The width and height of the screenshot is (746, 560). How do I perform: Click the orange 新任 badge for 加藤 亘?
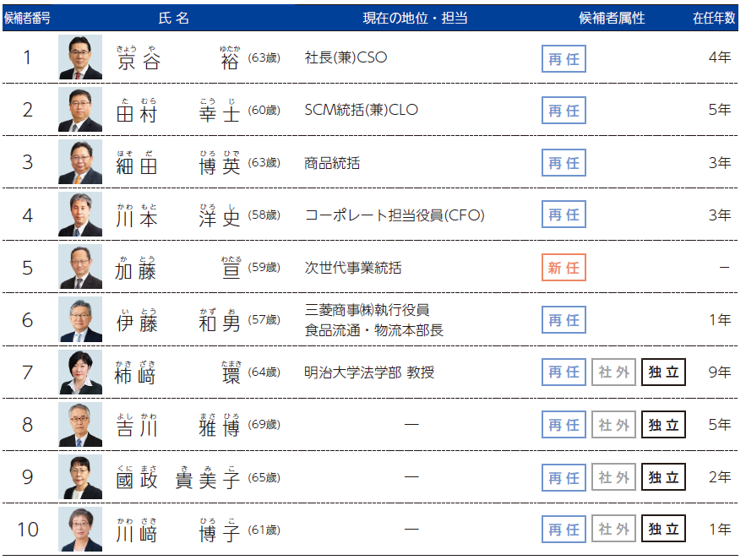coord(564,268)
